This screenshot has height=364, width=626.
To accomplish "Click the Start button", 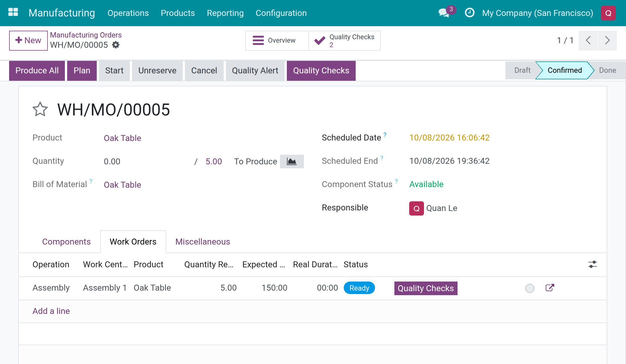I will tap(114, 71).
